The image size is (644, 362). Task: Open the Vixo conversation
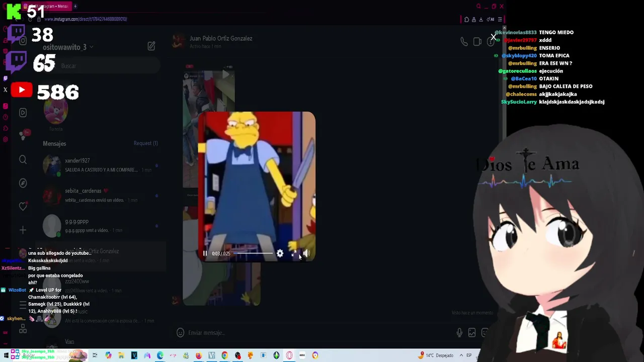click(101, 342)
